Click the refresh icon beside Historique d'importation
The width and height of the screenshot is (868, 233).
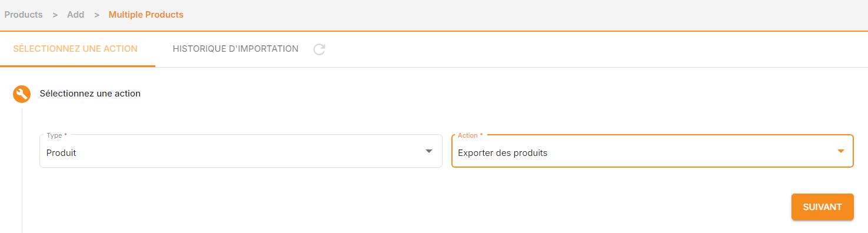[319, 49]
